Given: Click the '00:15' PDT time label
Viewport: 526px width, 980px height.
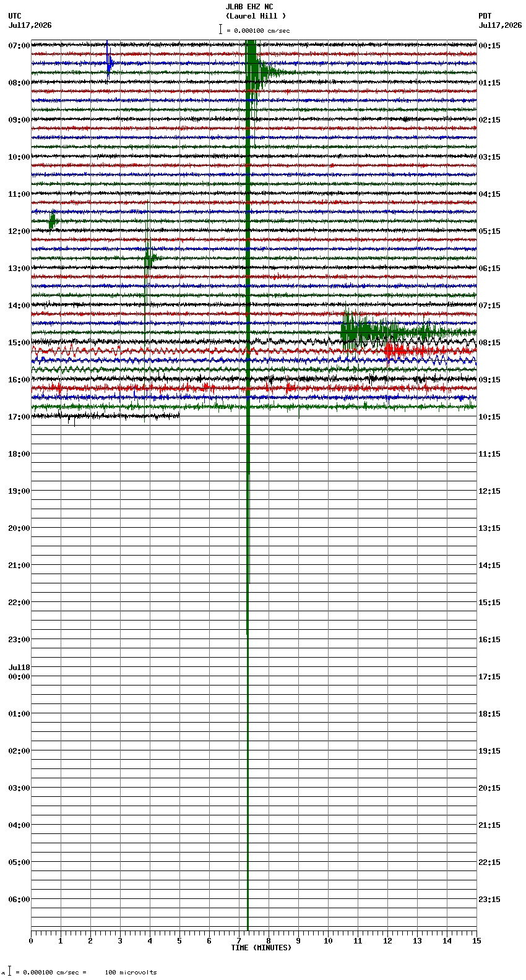Looking at the screenshot, I should (489, 46).
